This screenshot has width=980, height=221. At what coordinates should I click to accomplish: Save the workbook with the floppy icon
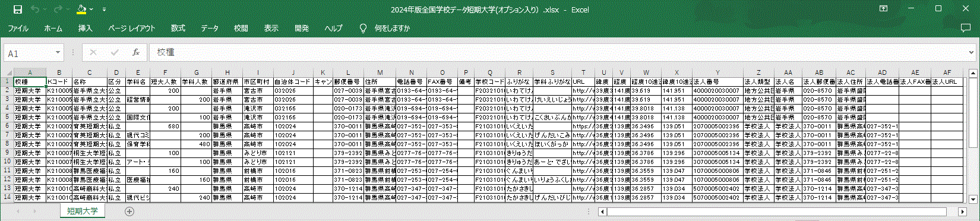pos(17,10)
